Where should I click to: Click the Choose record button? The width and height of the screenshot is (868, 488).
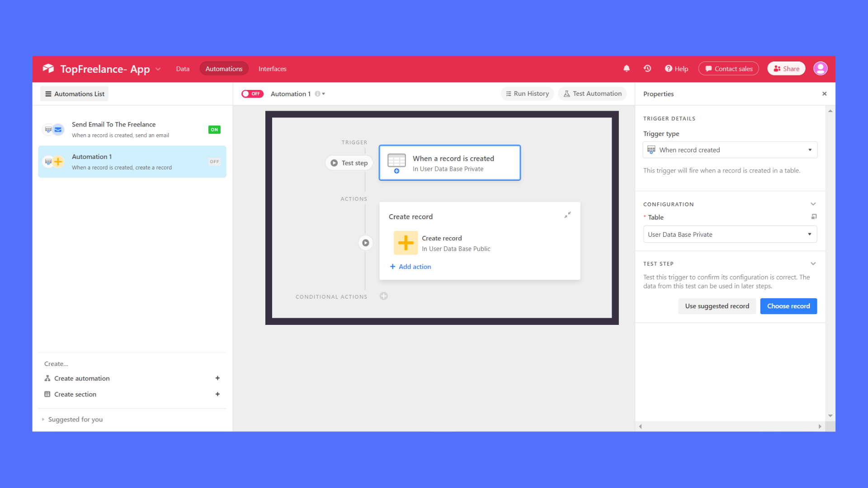pos(789,305)
